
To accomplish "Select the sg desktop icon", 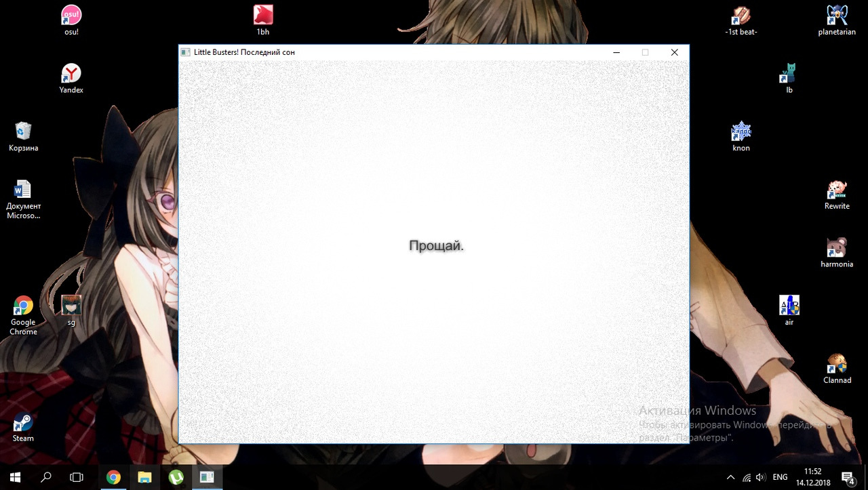I will [x=71, y=306].
